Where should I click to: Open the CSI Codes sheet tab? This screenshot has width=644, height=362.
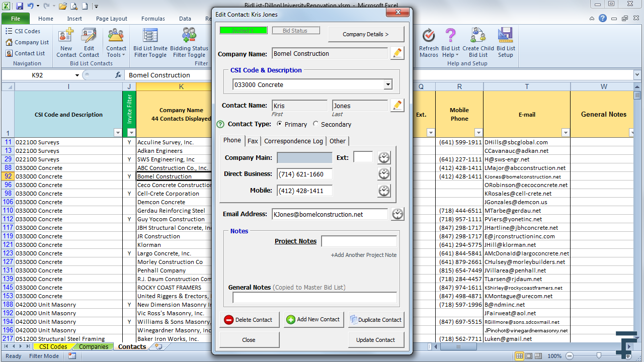[53, 347]
